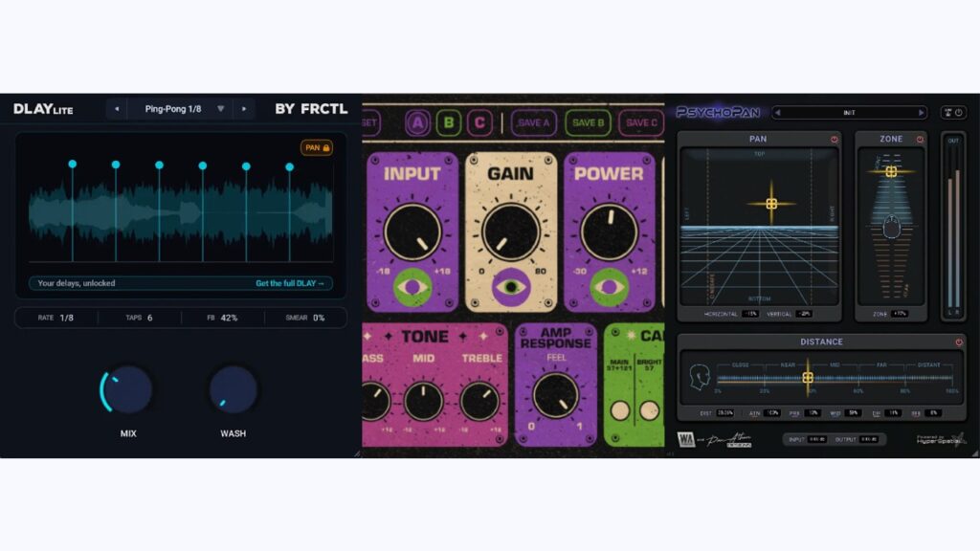Toggle the ZONE section power button
980x551 pixels.
pyautogui.click(x=920, y=140)
